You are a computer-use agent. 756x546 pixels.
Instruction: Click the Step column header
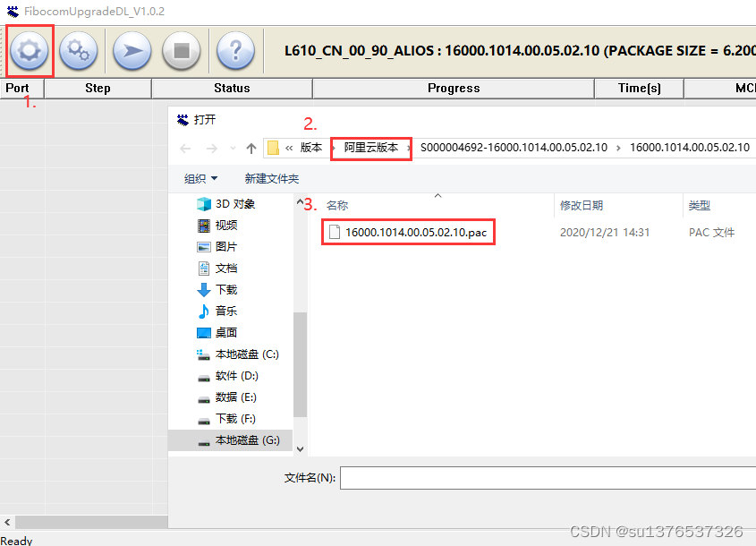(98, 89)
